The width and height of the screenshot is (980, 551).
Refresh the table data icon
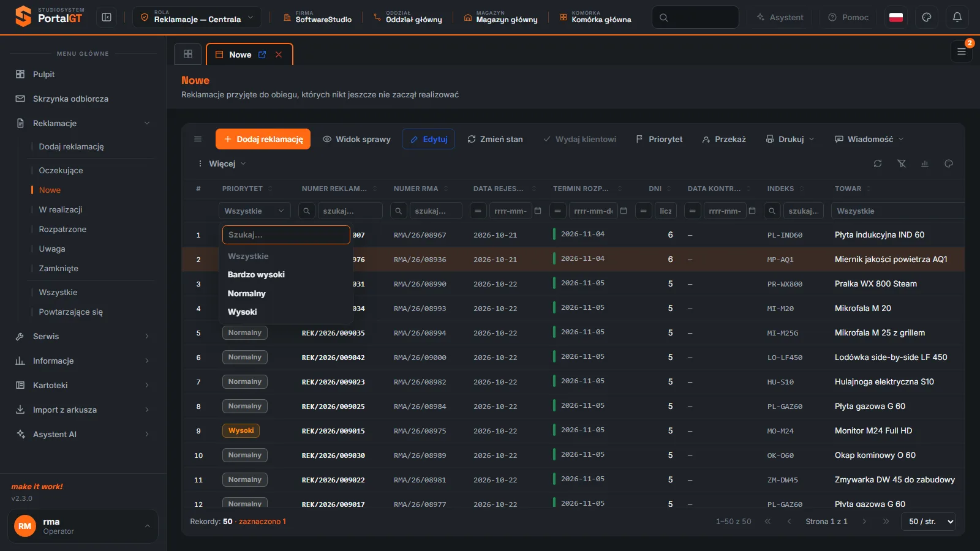click(x=878, y=163)
